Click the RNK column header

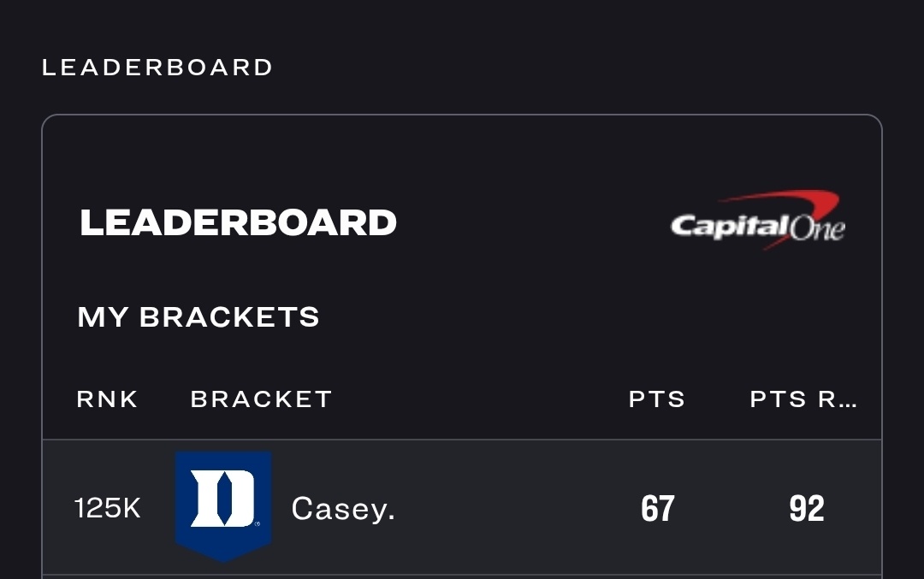(x=108, y=399)
